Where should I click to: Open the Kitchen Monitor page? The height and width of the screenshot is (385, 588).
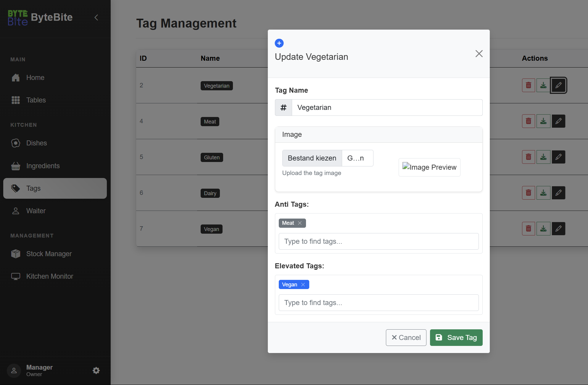click(x=49, y=276)
